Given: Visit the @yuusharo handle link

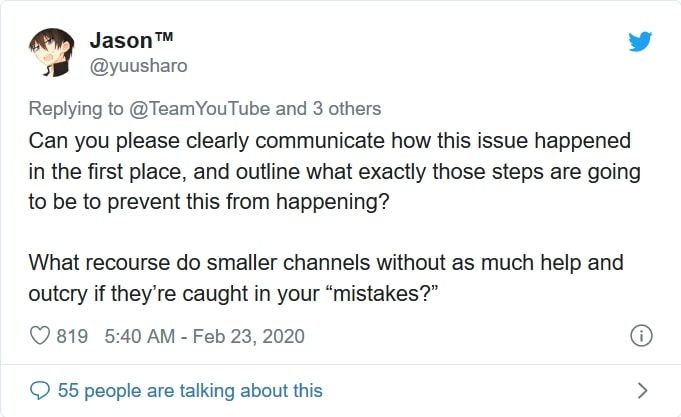Looking at the screenshot, I should tap(139, 66).
